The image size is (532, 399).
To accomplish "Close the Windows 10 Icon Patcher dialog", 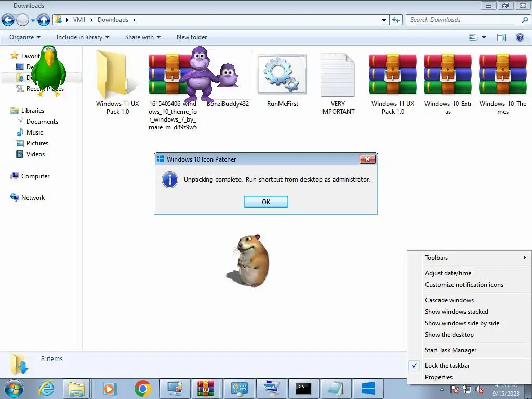I will (367, 159).
